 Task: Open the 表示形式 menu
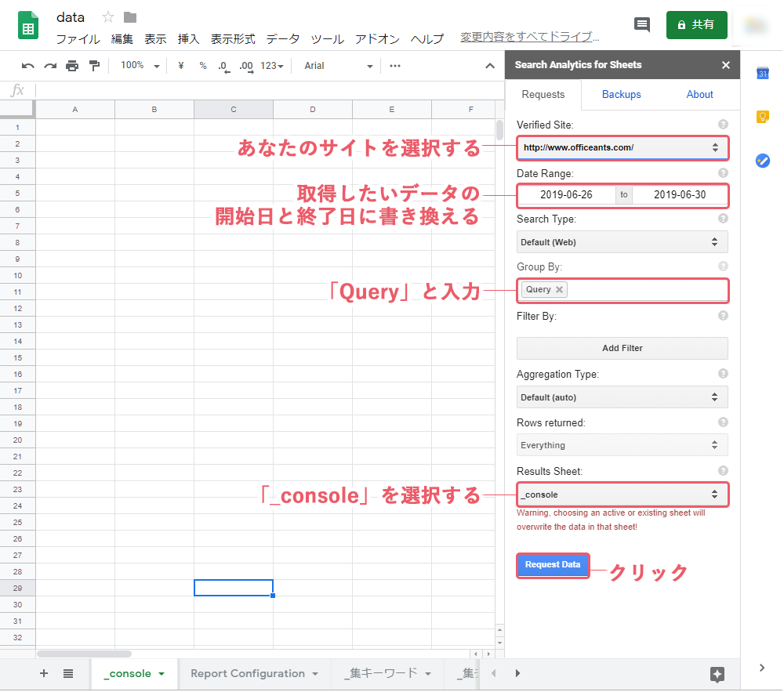[x=233, y=39]
